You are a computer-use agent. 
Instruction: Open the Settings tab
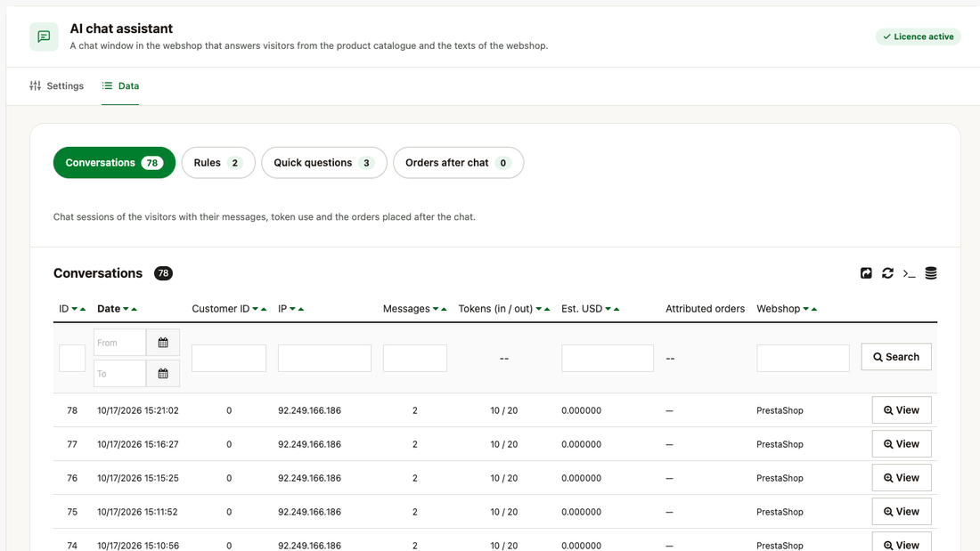pos(56,85)
